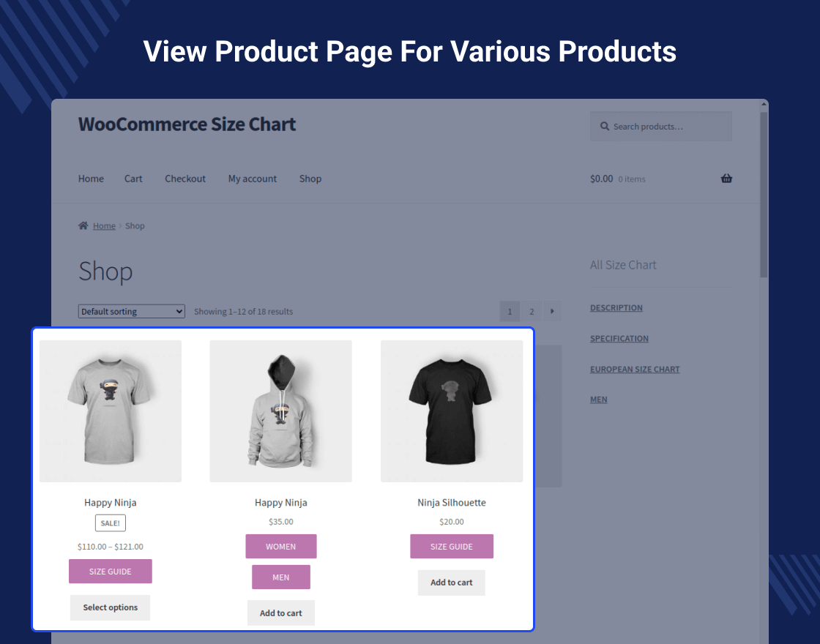Click the MEN size chart button
The width and height of the screenshot is (820, 644).
pos(280,577)
